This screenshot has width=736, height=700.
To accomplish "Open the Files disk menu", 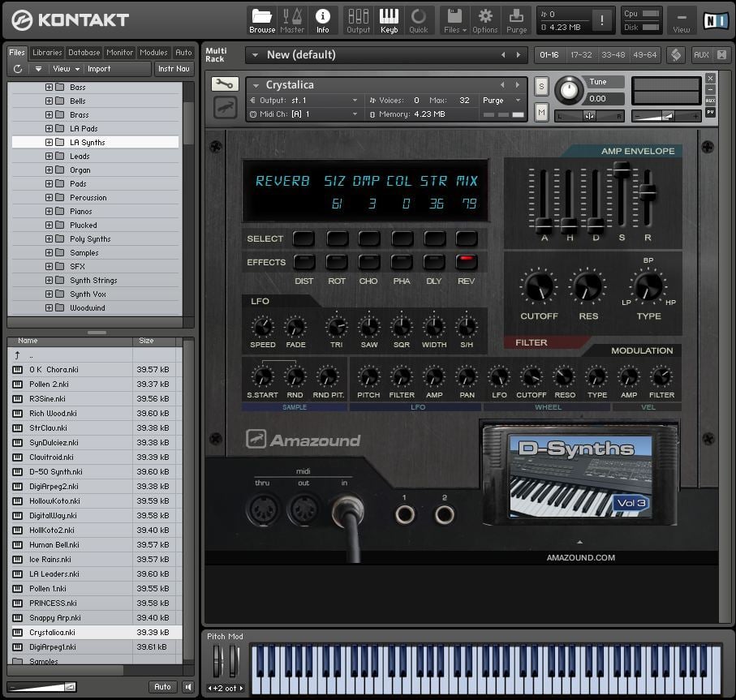I will point(454,20).
